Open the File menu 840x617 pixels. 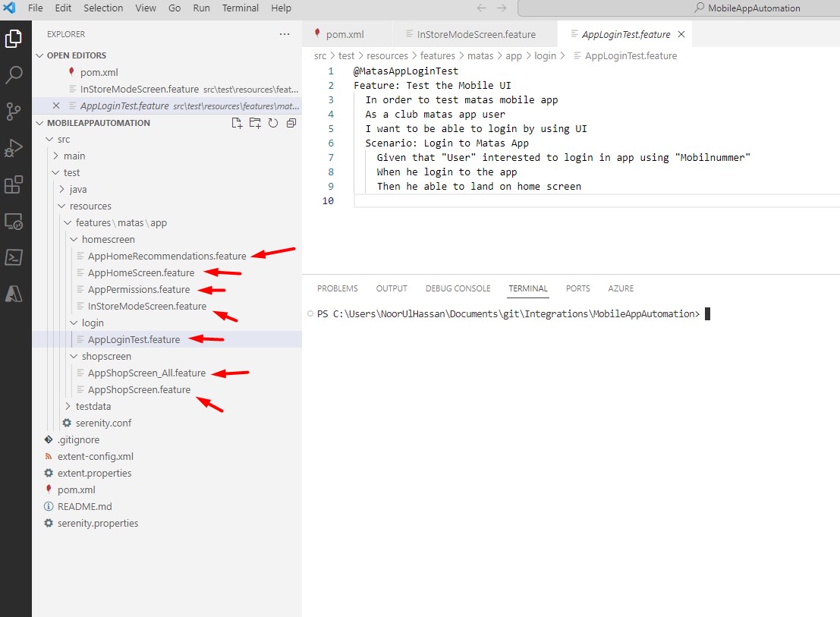tap(36, 8)
